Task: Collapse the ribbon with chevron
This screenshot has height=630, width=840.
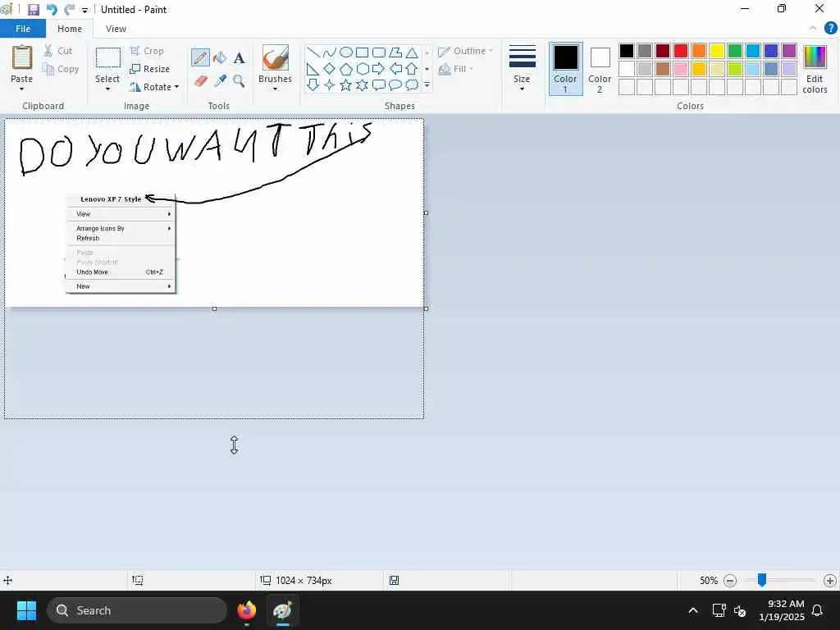Action: (x=813, y=29)
